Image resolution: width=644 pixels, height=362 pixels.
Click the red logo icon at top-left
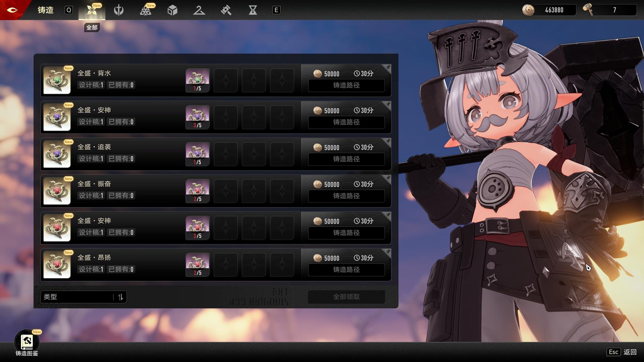click(12, 10)
